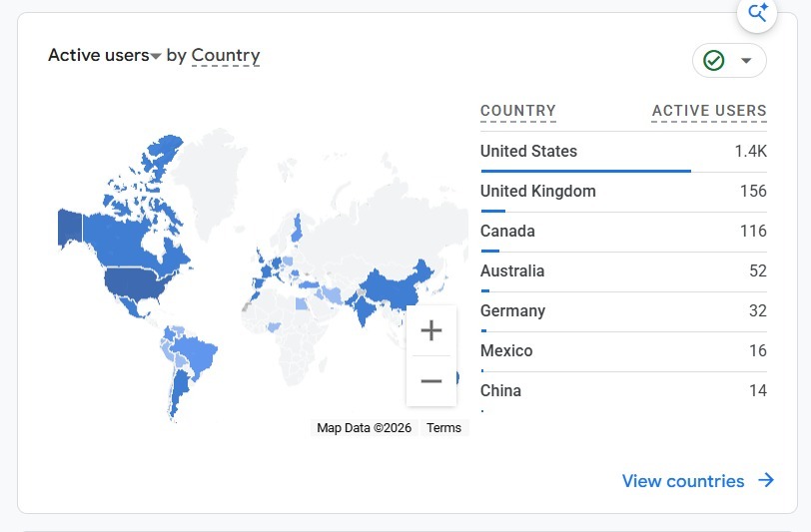Select the Canada row
811x532 pixels.
click(x=624, y=232)
